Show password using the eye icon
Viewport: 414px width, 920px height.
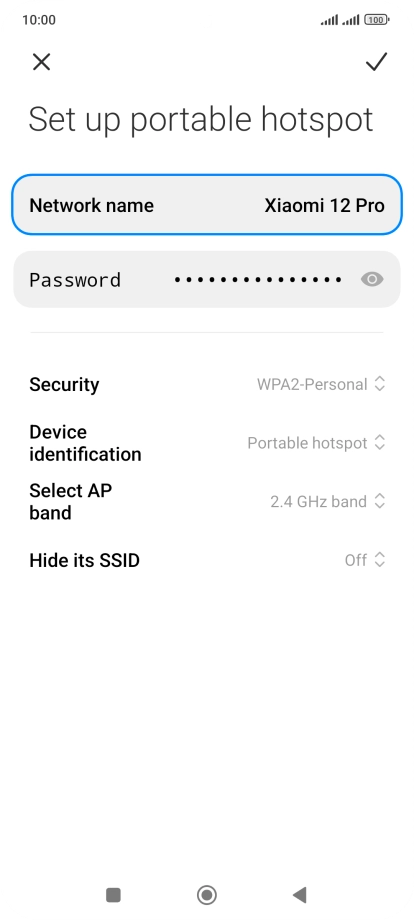pyautogui.click(x=372, y=279)
